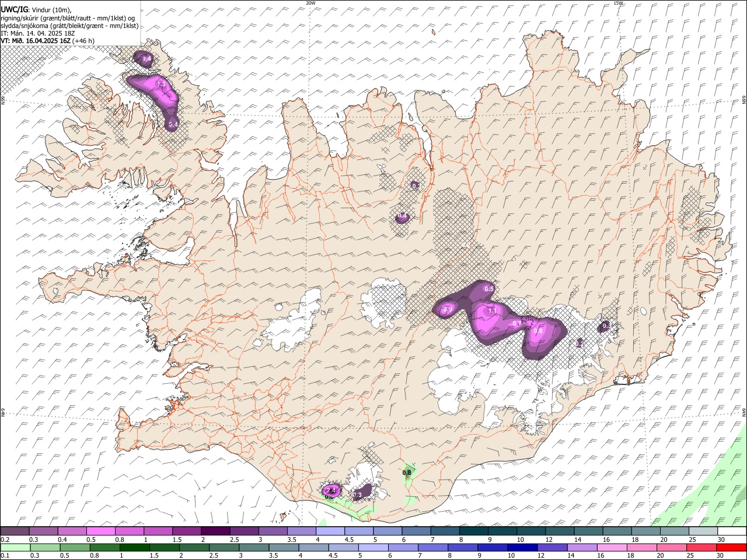Screen dimensions: 747x560
Task: Click the '1.1' snowfall value on central glacier blob
Action: (493, 311)
